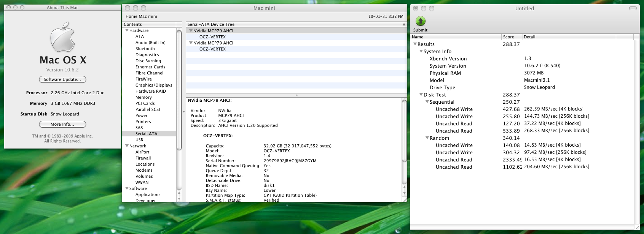
Task: Select Disc Burning in Contents
Action: click(x=149, y=61)
